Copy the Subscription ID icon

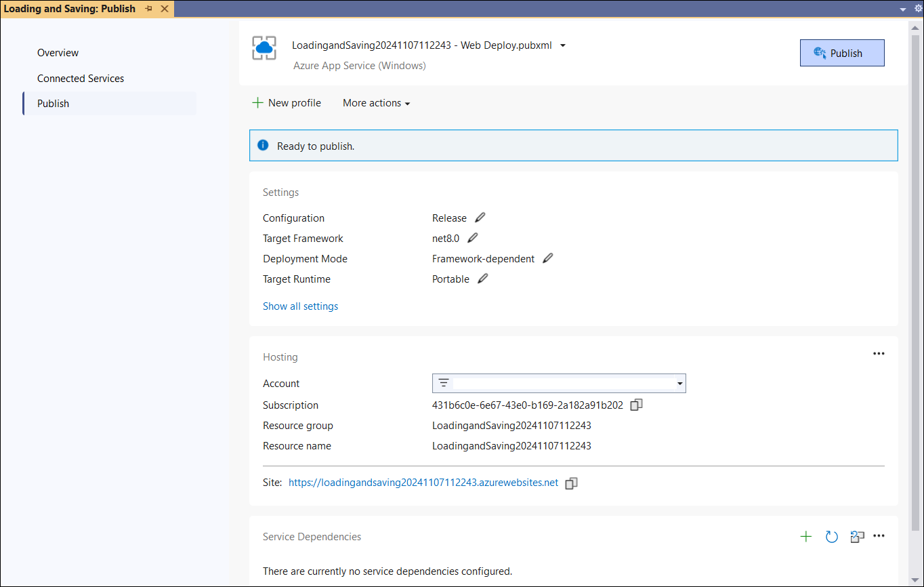[636, 405]
